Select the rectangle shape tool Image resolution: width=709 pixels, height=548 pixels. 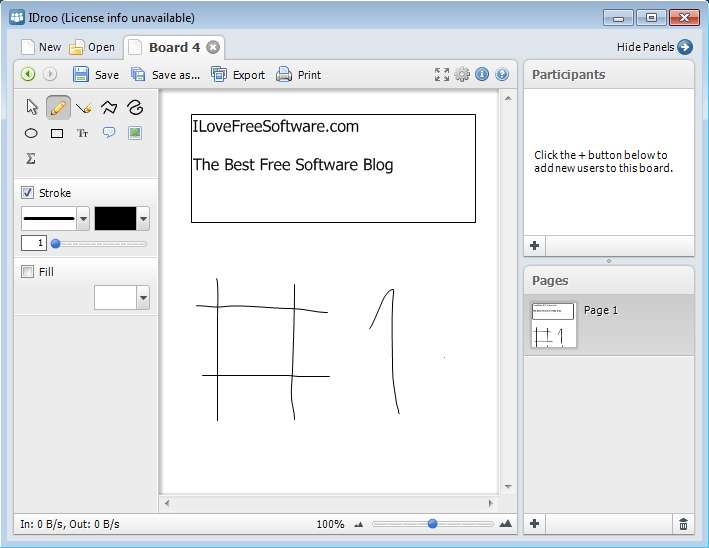click(57, 133)
